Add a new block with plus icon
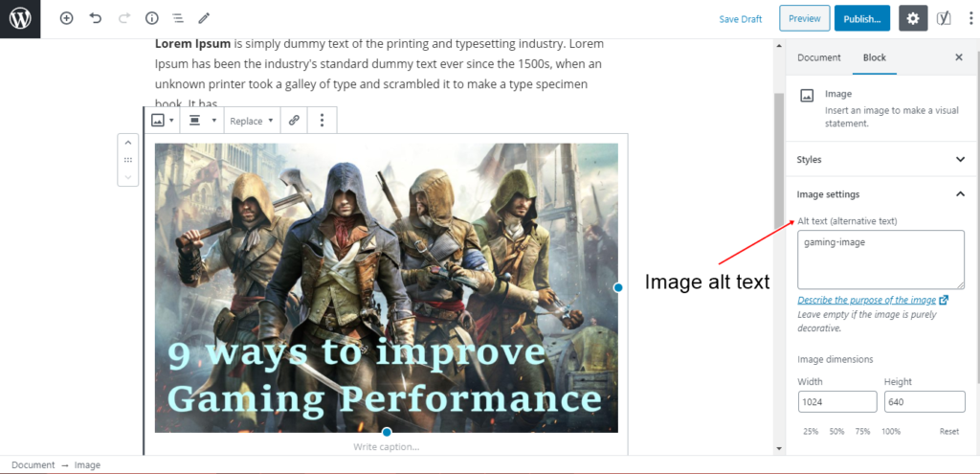 coord(66,19)
